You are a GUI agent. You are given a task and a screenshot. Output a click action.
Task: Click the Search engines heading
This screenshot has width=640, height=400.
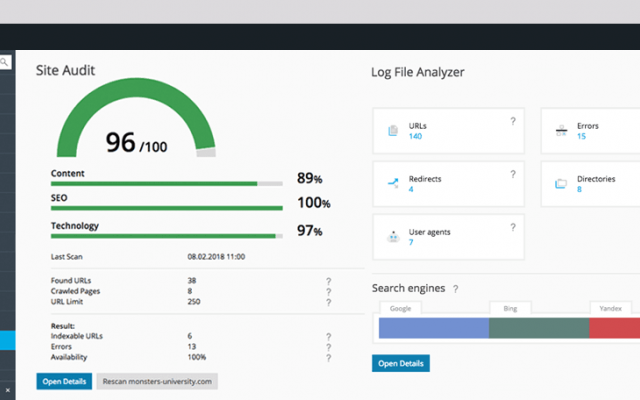click(x=409, y=288)
